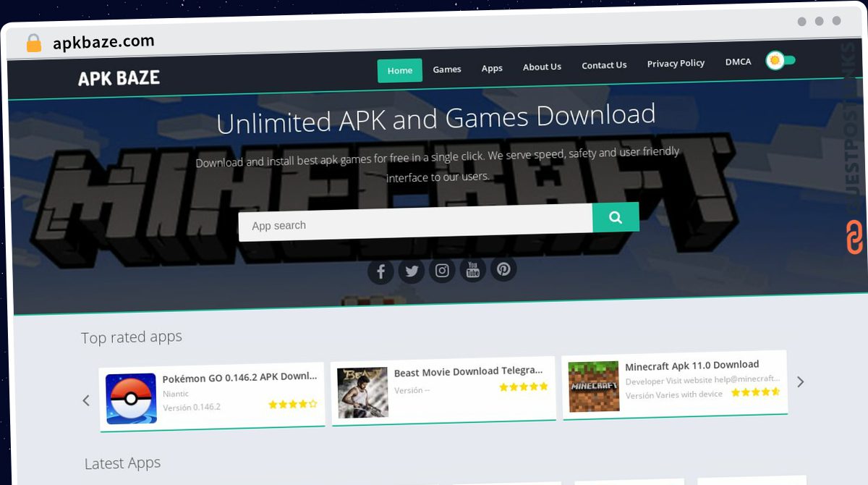Open Pokémon GO 0.146.2 APK title link
The width and height of the screenshot is (868, 485).
coord(239,377)
